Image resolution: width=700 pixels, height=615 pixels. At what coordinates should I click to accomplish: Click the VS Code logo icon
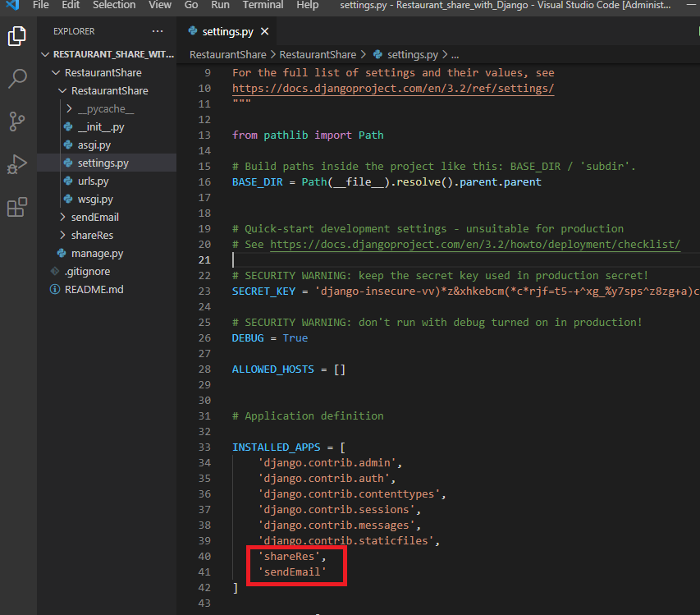point(12,5)
